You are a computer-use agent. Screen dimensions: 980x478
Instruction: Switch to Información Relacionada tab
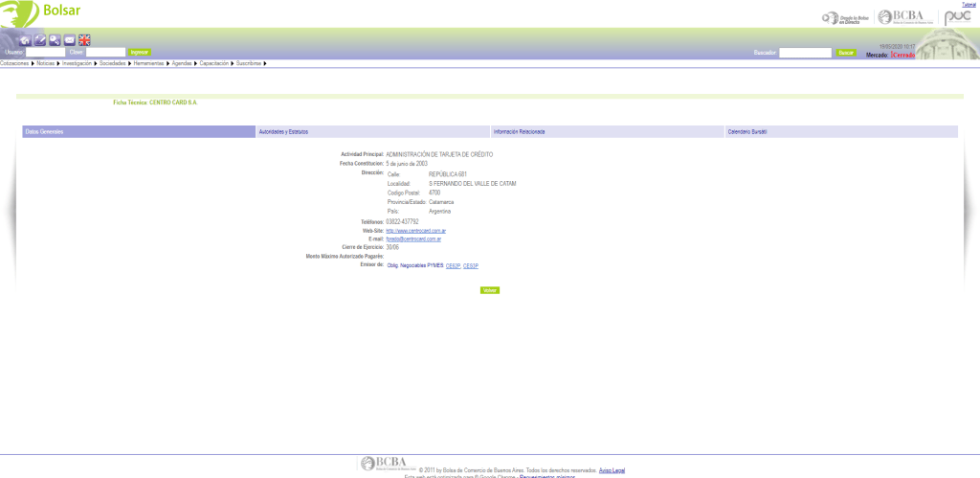click(x=607, y=132)
